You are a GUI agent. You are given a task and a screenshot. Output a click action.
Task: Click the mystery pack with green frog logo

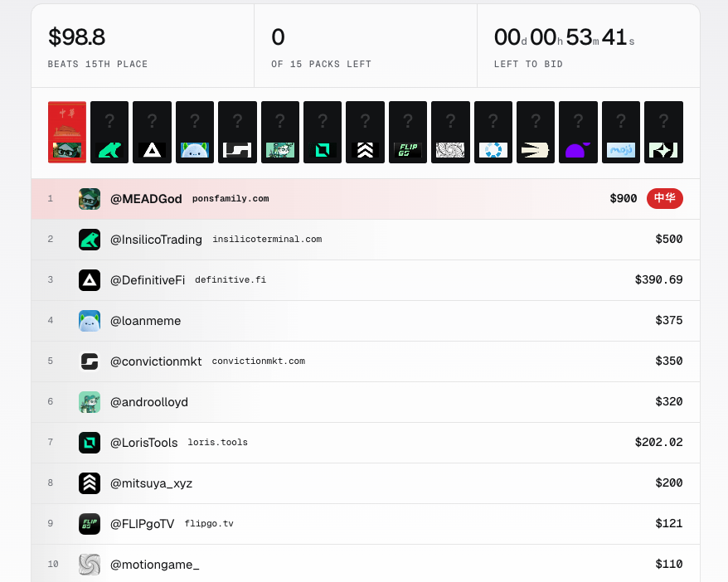pos(109,133)
